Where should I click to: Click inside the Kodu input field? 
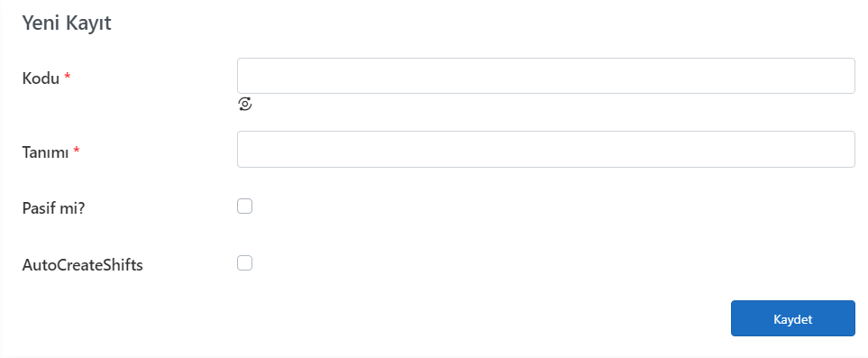point(546,76)
